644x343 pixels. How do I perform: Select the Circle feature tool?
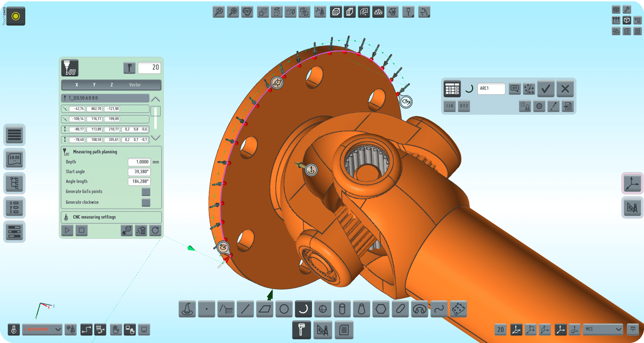point(284,309)
